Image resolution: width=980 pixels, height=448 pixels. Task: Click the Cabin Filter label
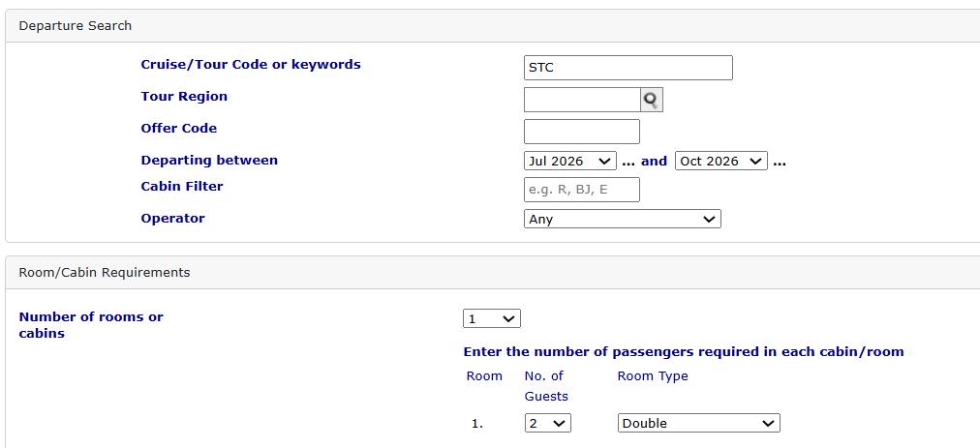tap(182, 187)
